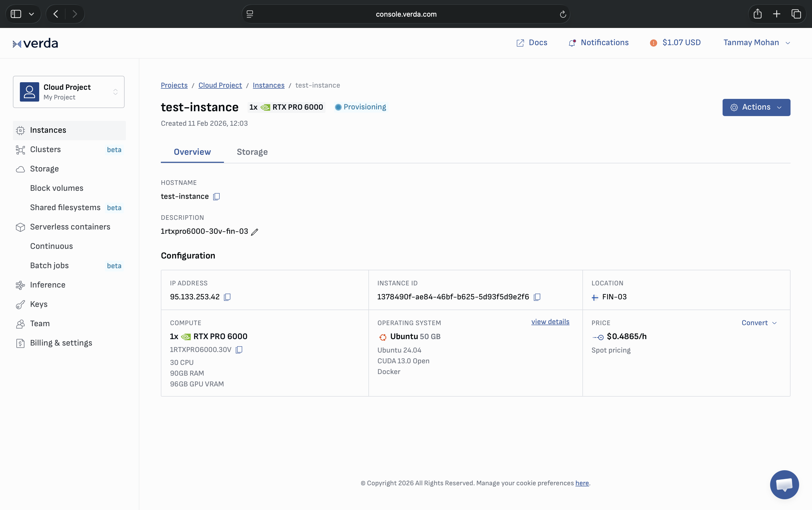Expand the Tanmay Mohan account menu
812x510 pixels.
[x=756, y=42]
